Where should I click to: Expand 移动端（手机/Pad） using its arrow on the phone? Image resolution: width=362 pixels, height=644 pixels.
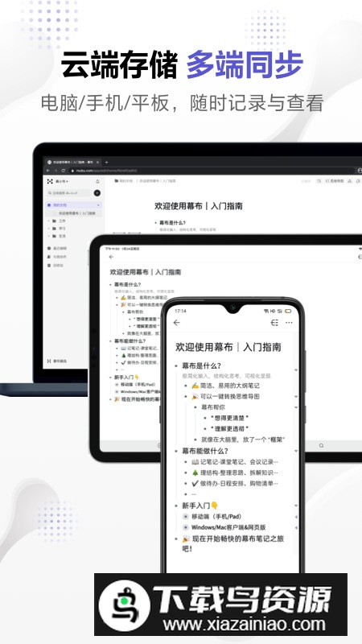[x=296, y=517]
